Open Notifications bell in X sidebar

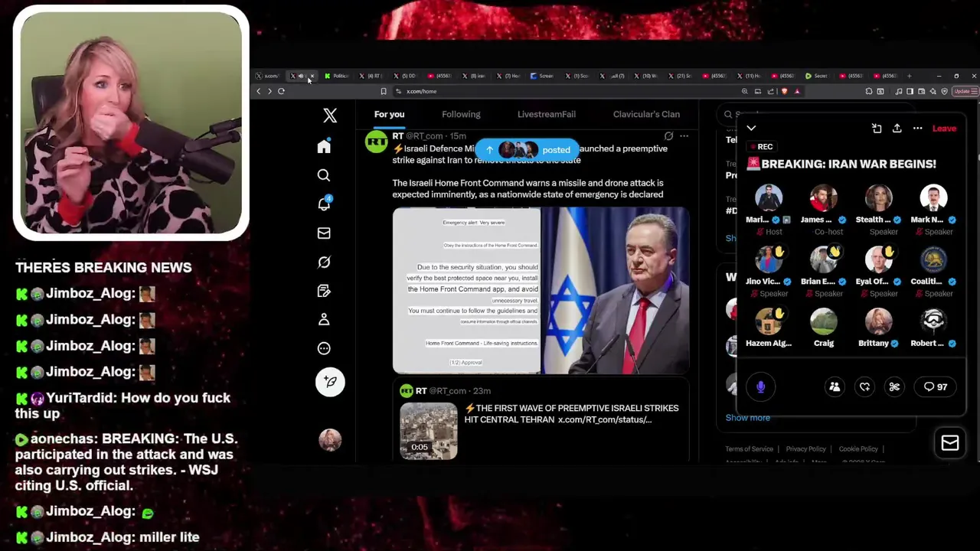pyautogui.click(x=324, y=204)
